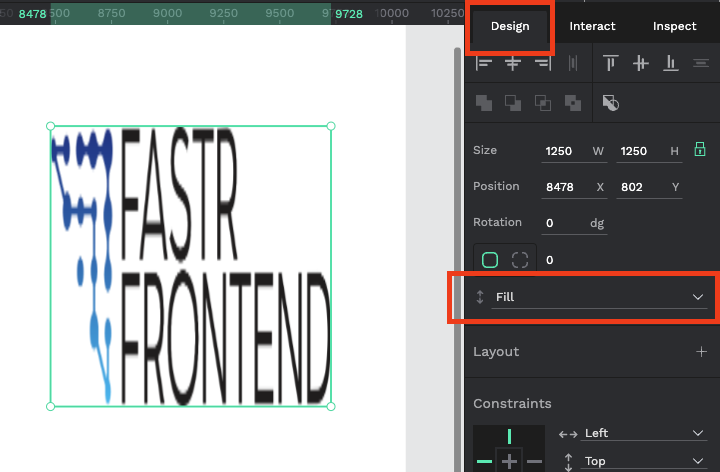Screen dimensions: 720x472
Task: Align selection to horizontal center
Action: [x=513, y=63]
